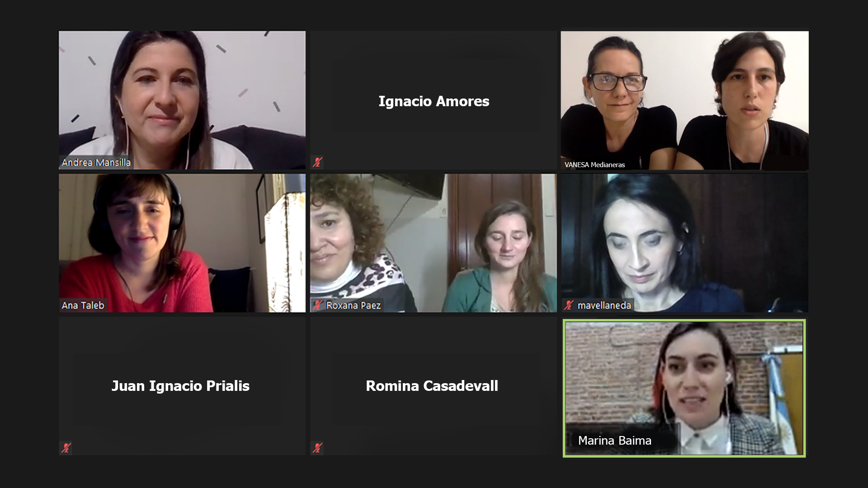Image resolution: width=868 pixels, height=488 pixels.
Task: Click the VANESA Medianeras name label
Action: click(x=594, y=165)
